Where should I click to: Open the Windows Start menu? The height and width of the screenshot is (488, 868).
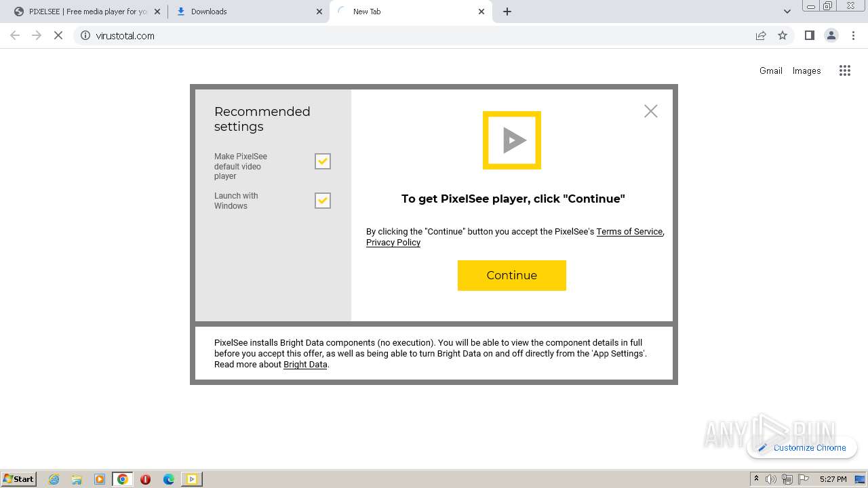tap(18, 479)
